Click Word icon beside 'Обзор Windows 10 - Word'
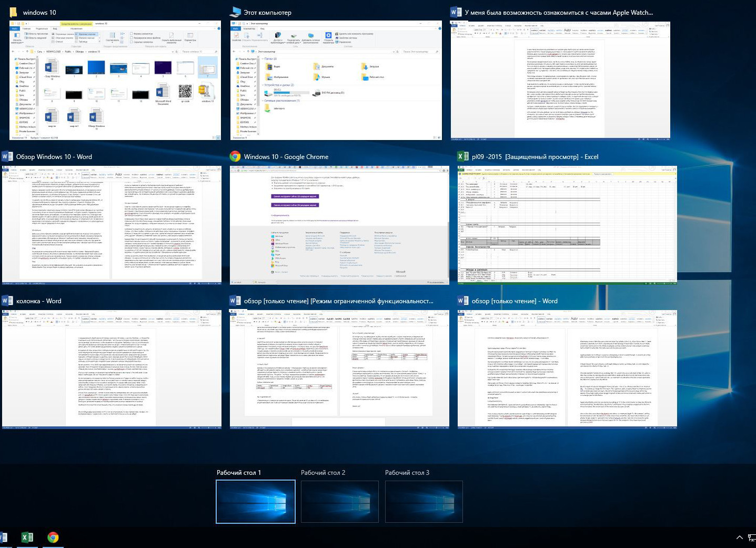756x548 pixels. [7, 156]
